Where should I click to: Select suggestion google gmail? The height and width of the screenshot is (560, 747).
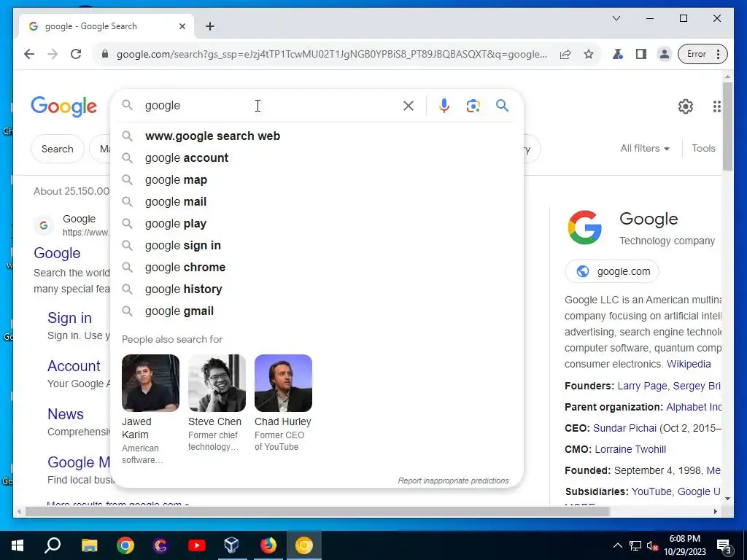(317, 311)
